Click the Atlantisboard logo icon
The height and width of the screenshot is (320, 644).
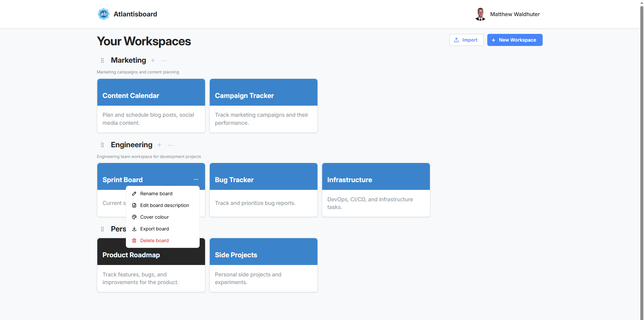104,14
